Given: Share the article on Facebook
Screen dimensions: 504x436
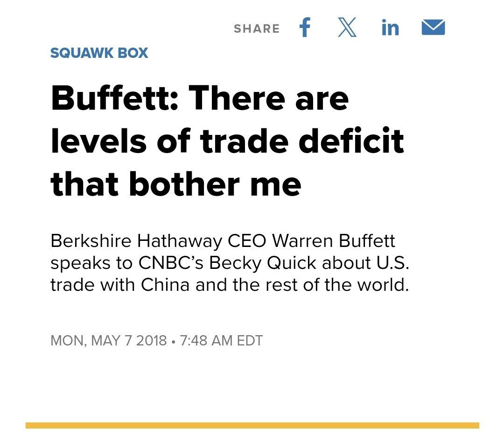Looking at the screenshot, I should 305,28.
